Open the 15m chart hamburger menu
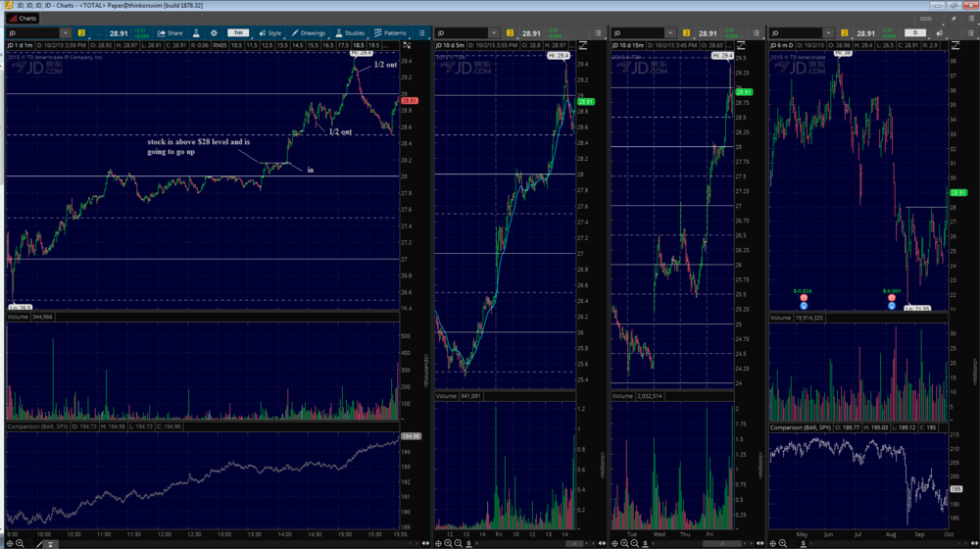The image size is (980, 549). (757, 33)
